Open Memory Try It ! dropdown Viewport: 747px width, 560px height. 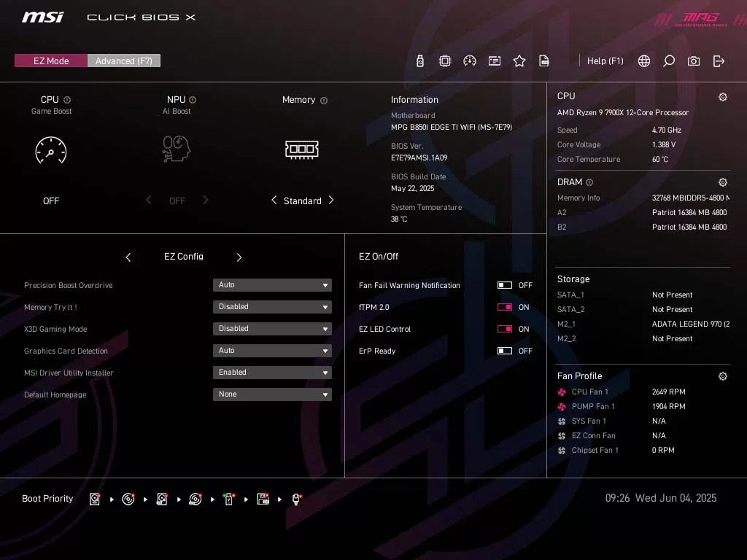(x=272, y=307)
